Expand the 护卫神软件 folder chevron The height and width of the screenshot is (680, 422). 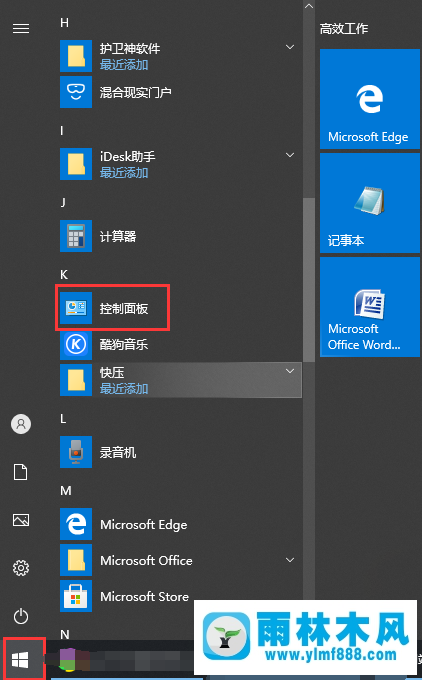coord(290,47)
